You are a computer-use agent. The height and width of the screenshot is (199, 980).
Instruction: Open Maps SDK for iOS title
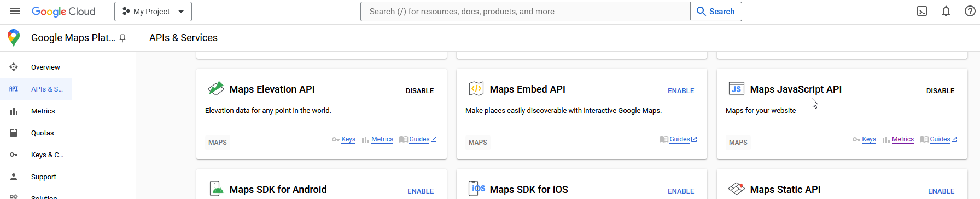(x=529, y=189)
